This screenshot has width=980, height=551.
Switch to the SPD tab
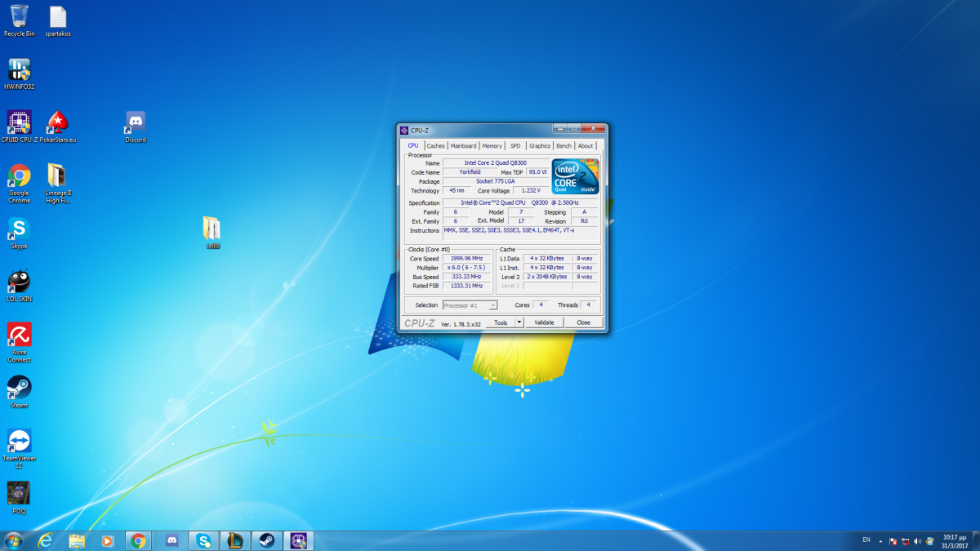point(515,146)
